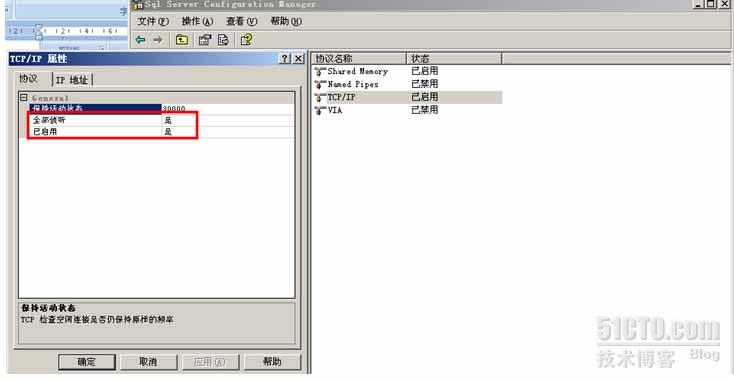
Task: Select the 全部侦听 property row
Action: click(161, 120)
